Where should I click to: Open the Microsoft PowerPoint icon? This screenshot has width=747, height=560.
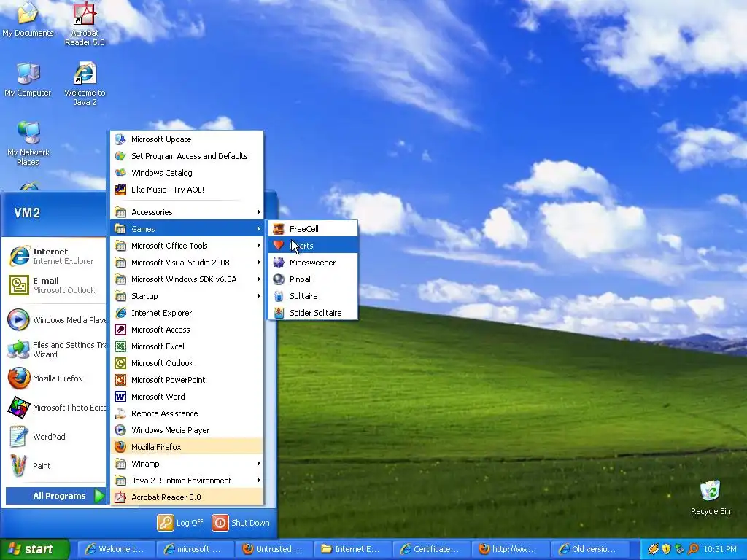coord(120,380)
